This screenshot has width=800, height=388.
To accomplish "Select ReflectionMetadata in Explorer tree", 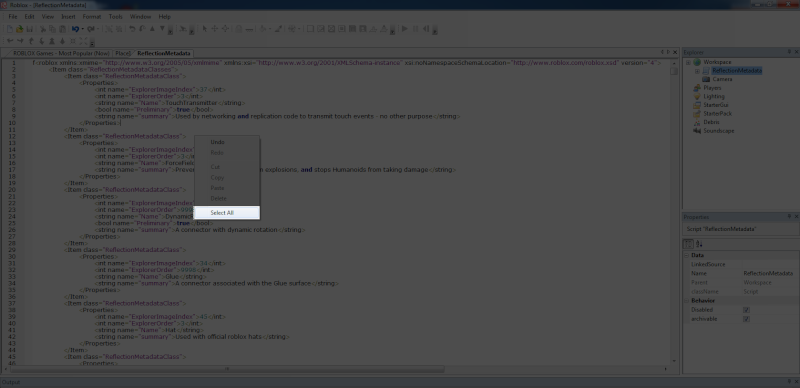I will tap(737, 71).
